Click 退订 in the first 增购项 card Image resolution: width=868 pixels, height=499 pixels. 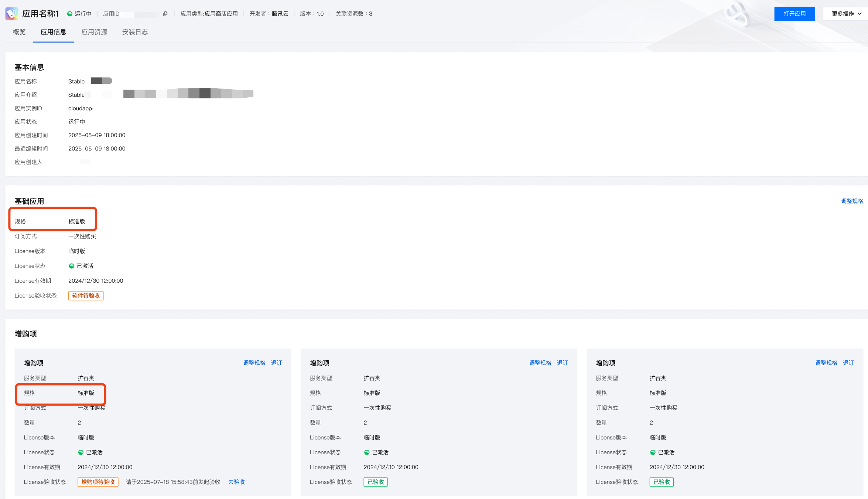click(276, 363)
